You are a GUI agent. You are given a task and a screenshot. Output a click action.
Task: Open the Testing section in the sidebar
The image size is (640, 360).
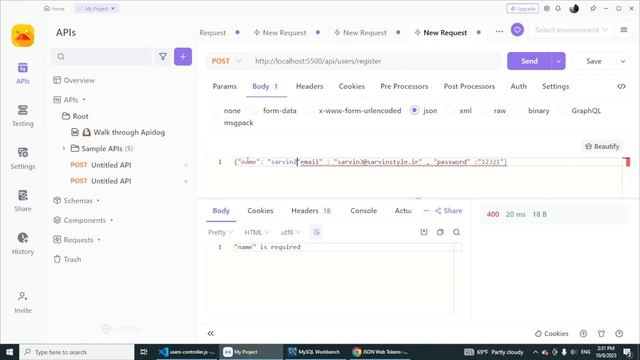tap(23, 116)
